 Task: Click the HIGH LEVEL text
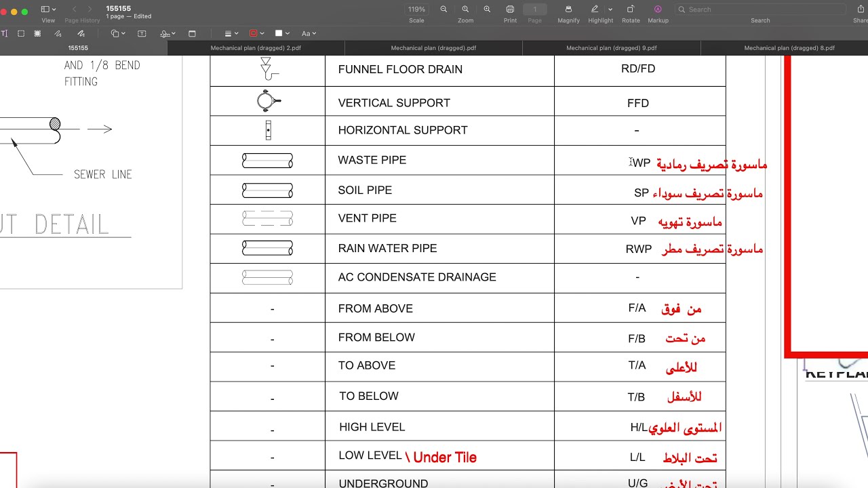[372, 427]
